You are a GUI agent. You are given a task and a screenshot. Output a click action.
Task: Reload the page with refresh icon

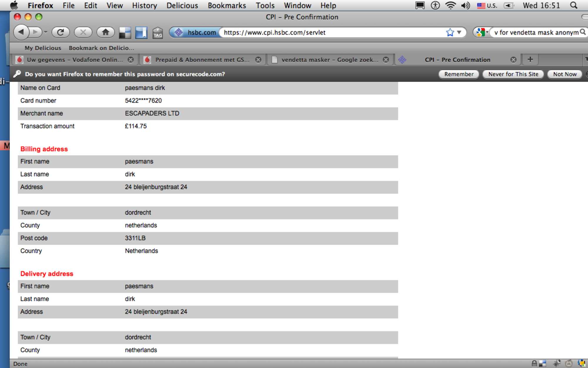(61, 32)
